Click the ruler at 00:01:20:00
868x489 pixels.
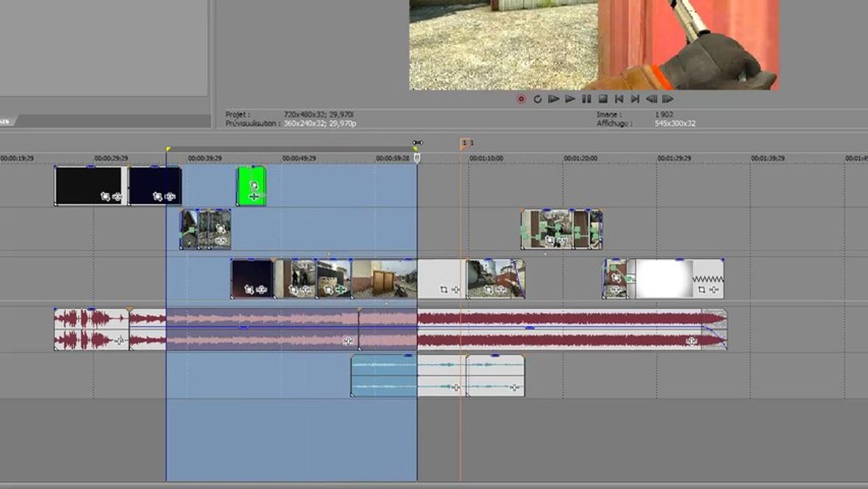click(580, 158)
